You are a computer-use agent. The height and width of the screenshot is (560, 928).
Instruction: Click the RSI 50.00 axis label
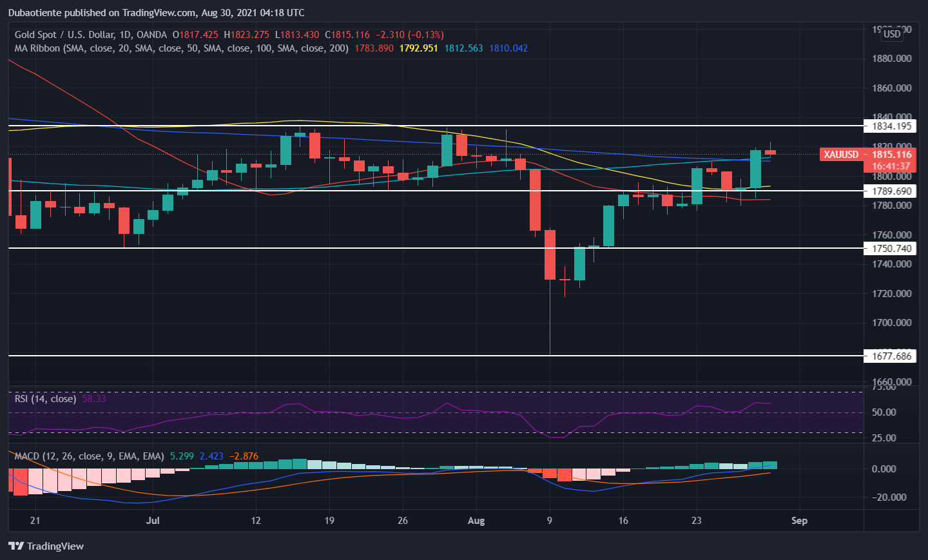click(884, 412)
